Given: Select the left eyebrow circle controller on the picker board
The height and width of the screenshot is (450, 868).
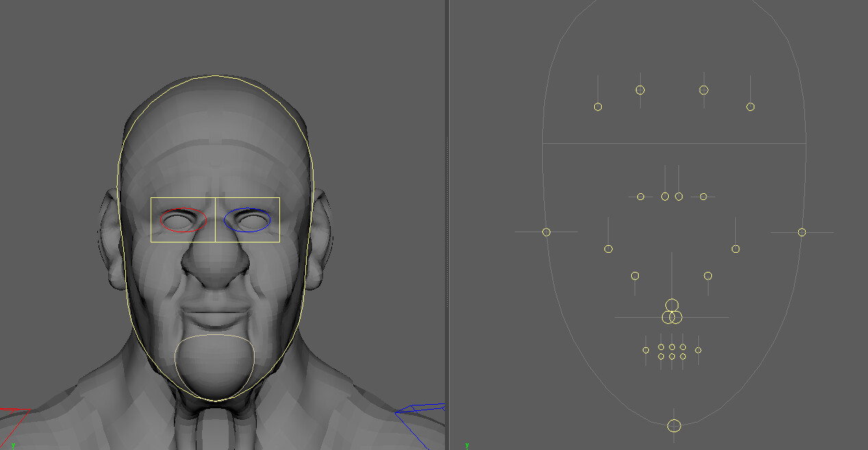Looking at the screenshot, I should coord(598,106).
